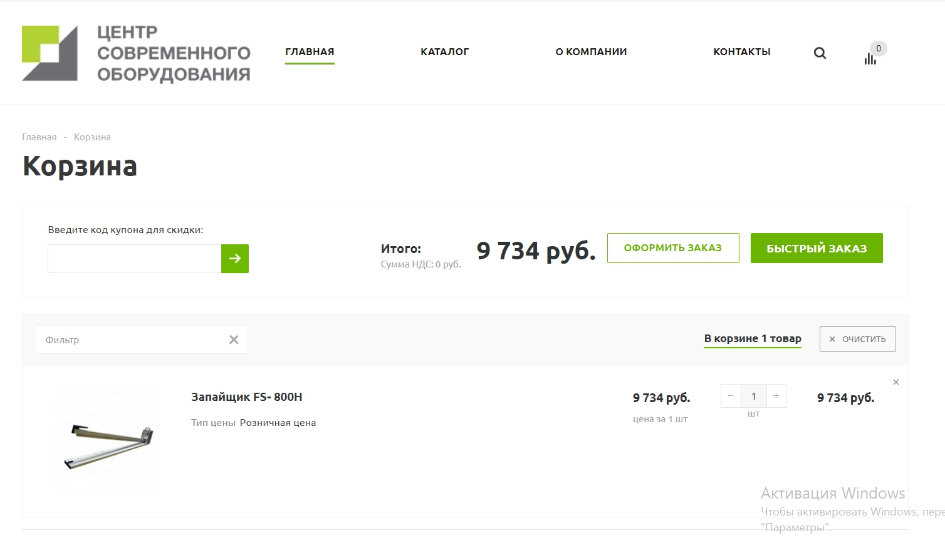Increase quantity with plus button
Screen dimensions: 945x560
pos(776,396)
